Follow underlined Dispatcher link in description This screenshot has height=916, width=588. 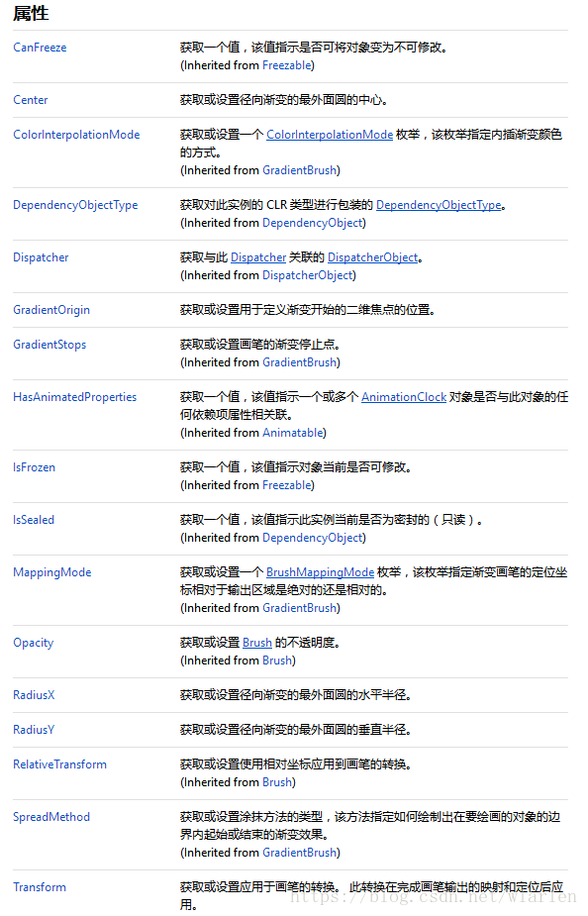[258, 257]
